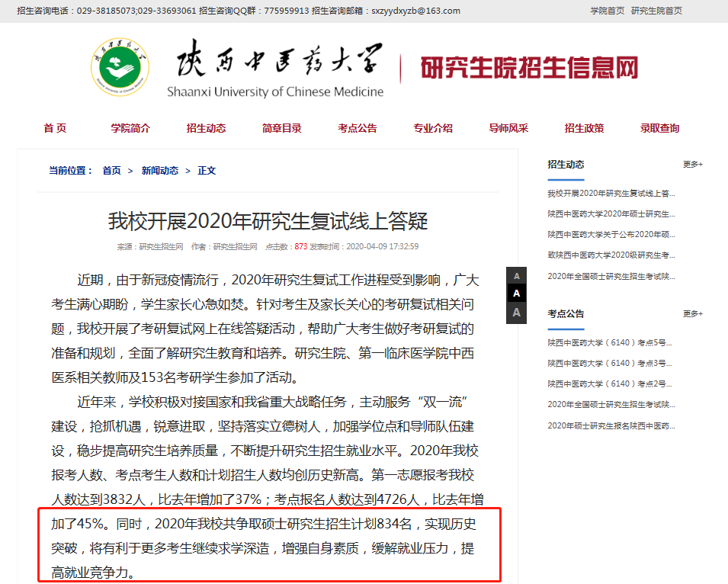Select the largest font size A button
The width and height of the screenshot is (728, 584).
[517, 313]
